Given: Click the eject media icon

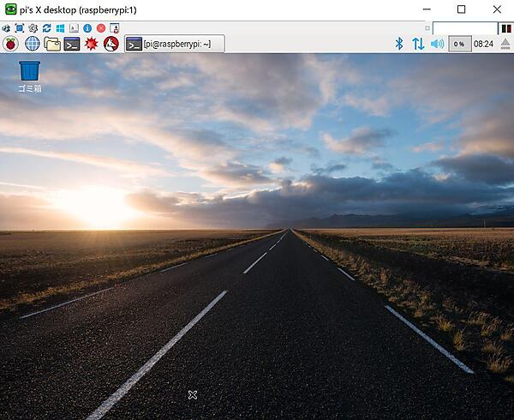Looking at the screenshot, I should point(505,44).
